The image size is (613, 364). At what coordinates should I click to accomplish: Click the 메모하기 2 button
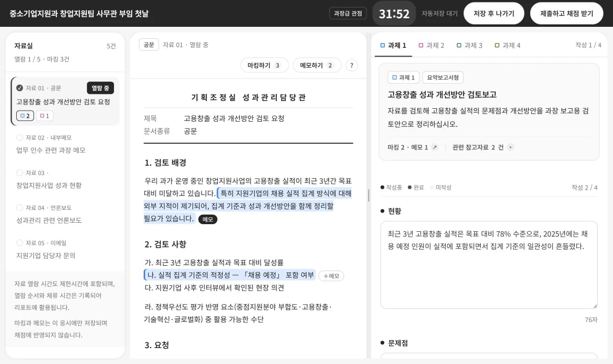click(x=317, y=65)
